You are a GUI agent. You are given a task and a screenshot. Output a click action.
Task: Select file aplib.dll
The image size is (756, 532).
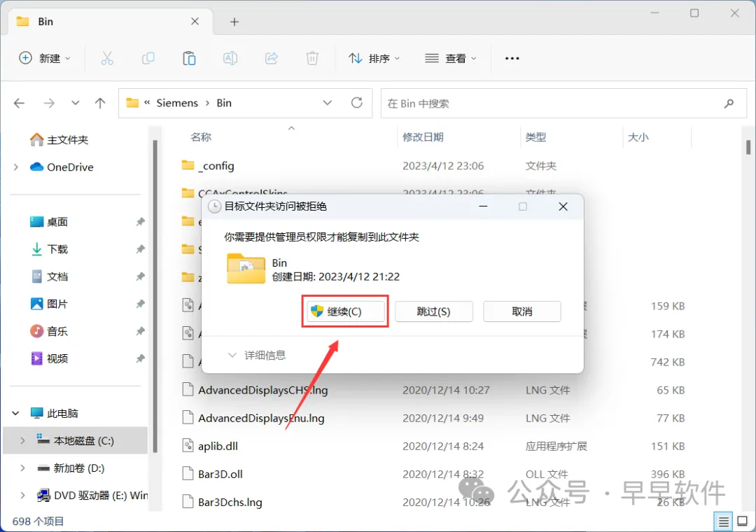218,446
